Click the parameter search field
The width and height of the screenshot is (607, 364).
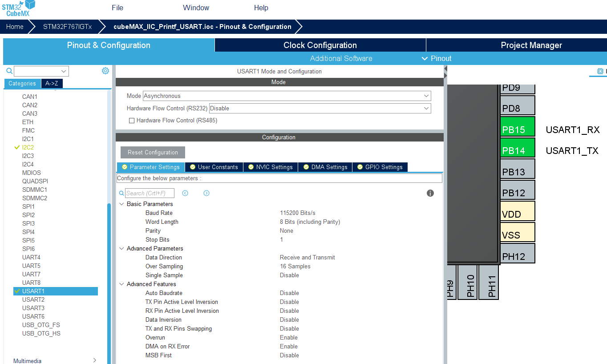[150, 193]
